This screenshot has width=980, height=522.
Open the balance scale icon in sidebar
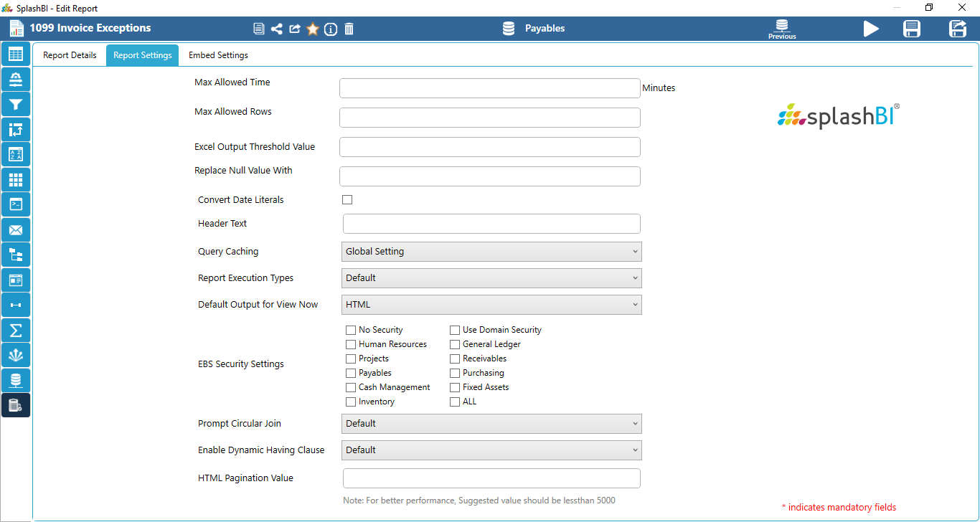pyautogui.click(x=16, y=79)
